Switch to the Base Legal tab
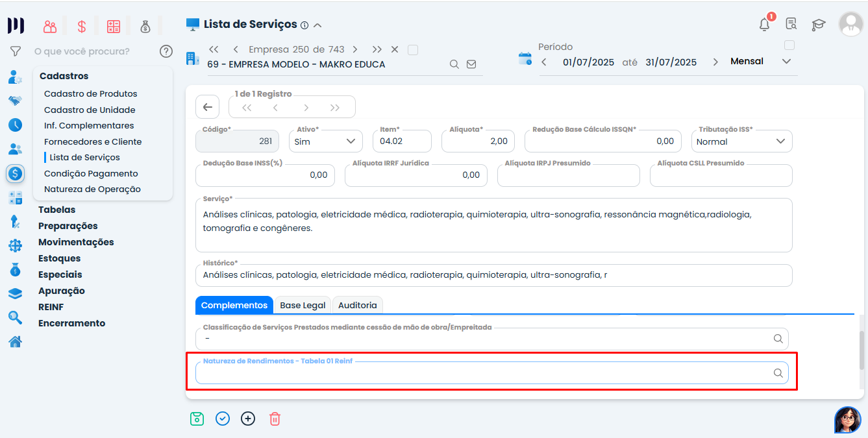The width and height of the screenshot is (868, 438). coord(303,305)
